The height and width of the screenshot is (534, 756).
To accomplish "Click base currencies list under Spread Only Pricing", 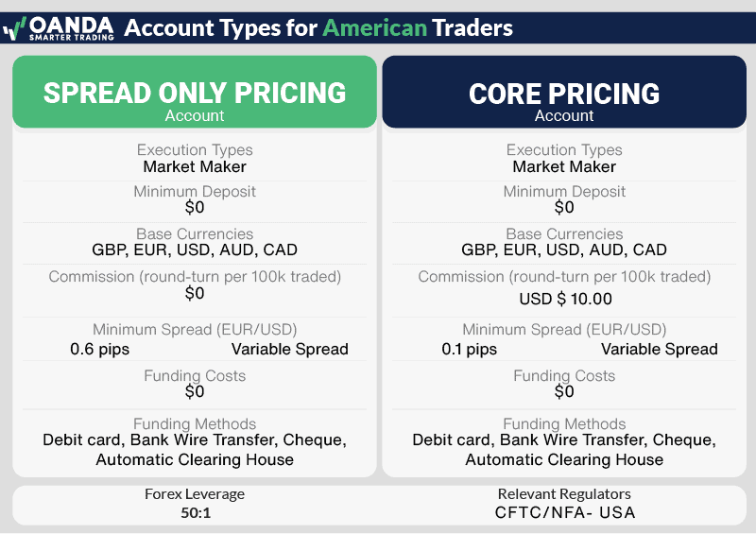I will [195, 250].
